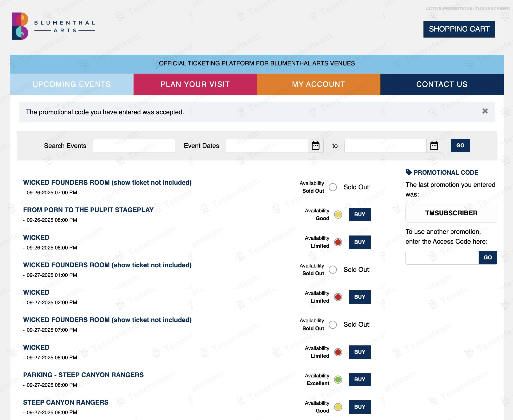Open Wicked Founders Room 09-26 07:00 PM event

pos(107,182)
